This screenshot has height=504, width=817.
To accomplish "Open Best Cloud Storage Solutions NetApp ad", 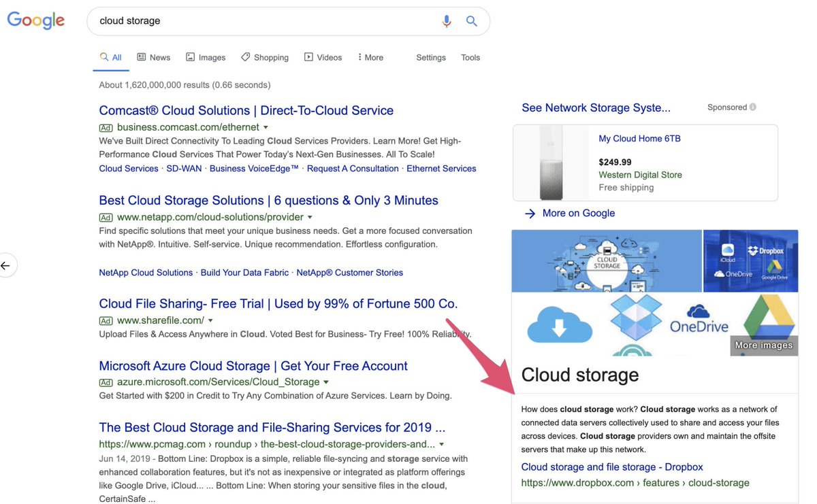I will pyautogui.click(x=269, y=201).
